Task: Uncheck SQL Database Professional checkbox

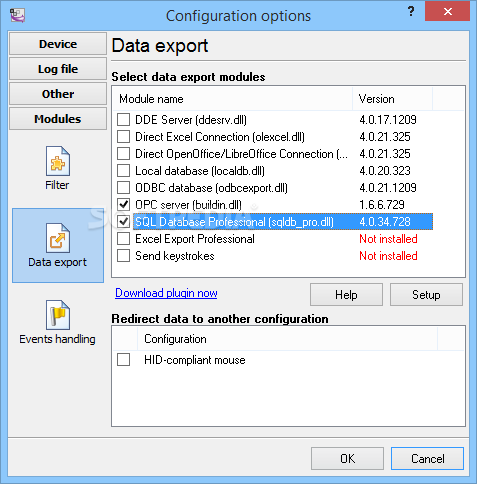Action: click(123, 222)
